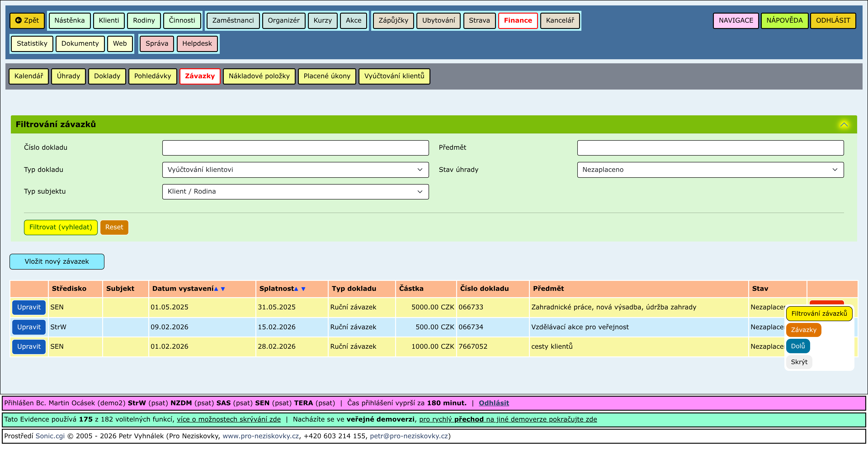This screenshot has height=455, width=868.
Task: Click into the Předmět filter field
Action: [710, 148]
